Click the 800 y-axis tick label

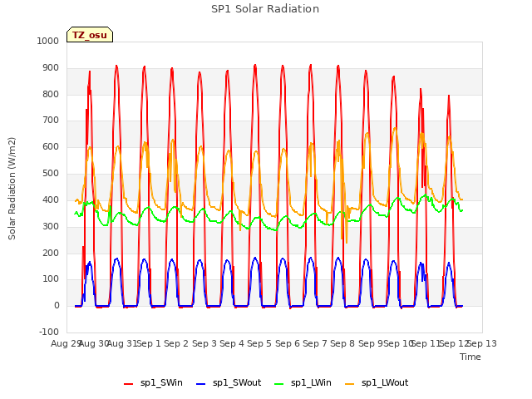(x=51, y=94)
